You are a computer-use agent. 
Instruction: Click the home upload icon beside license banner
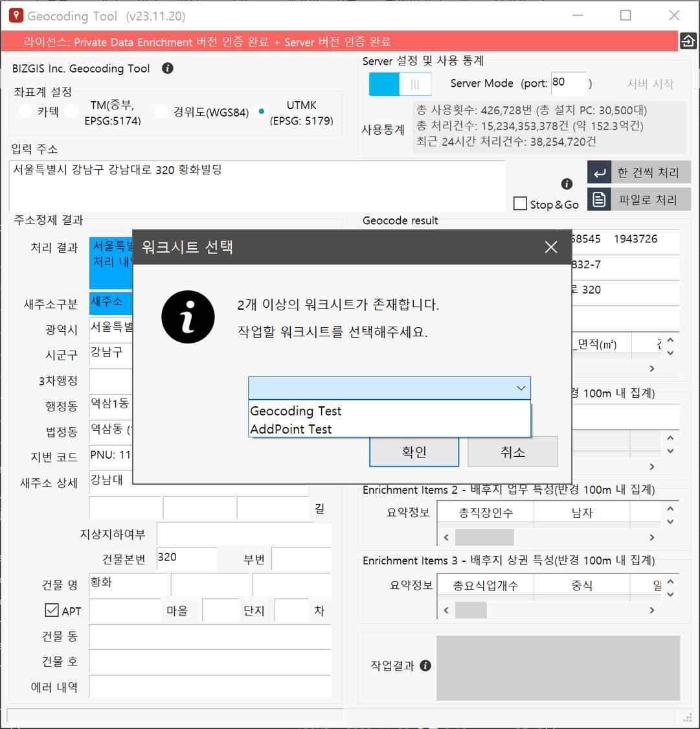coord(688,41)
